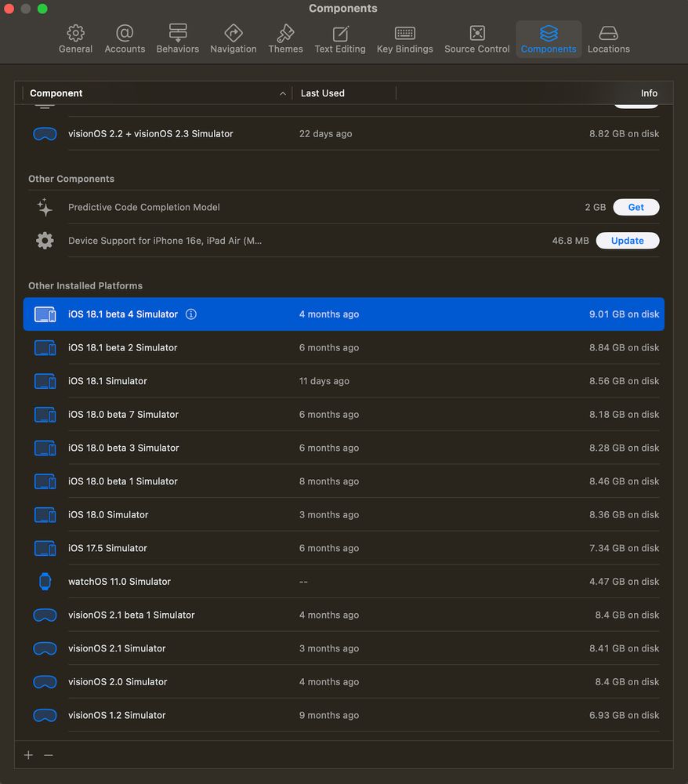Click the Predictive Code Completion Model label
Screen dimensions: 688x784
point(144,207)
